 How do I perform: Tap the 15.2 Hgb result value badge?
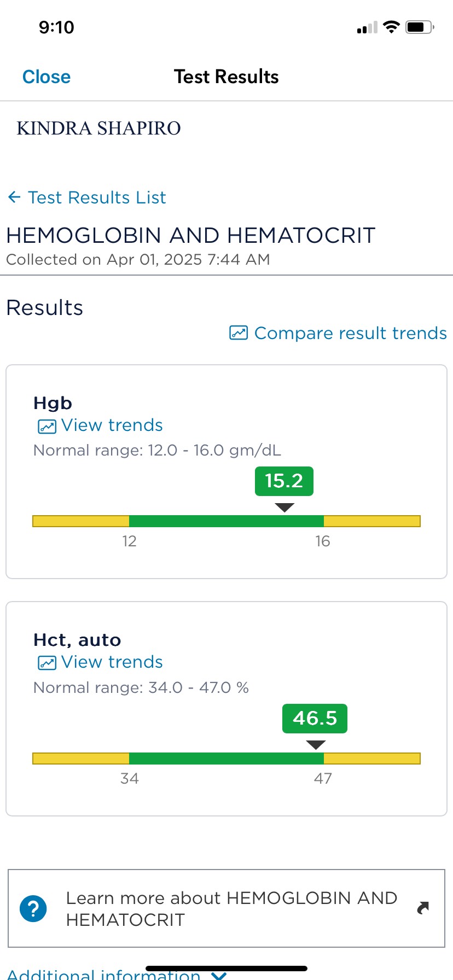[284, 481]
